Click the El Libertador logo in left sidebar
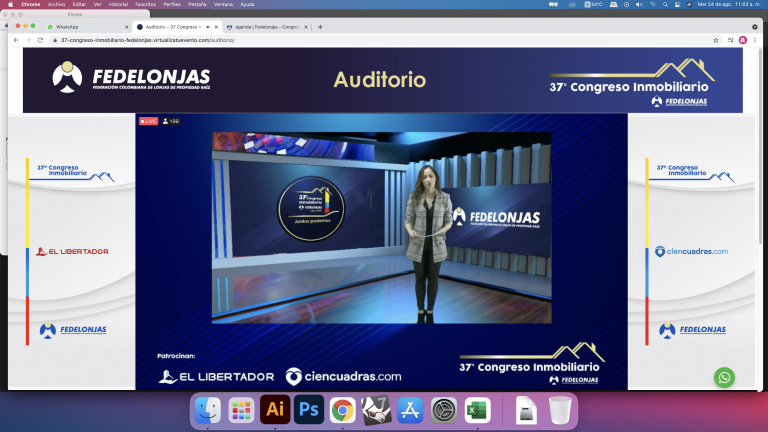Image resolution: width=768 pixels, height=432 pixels. tap(72, 252)
